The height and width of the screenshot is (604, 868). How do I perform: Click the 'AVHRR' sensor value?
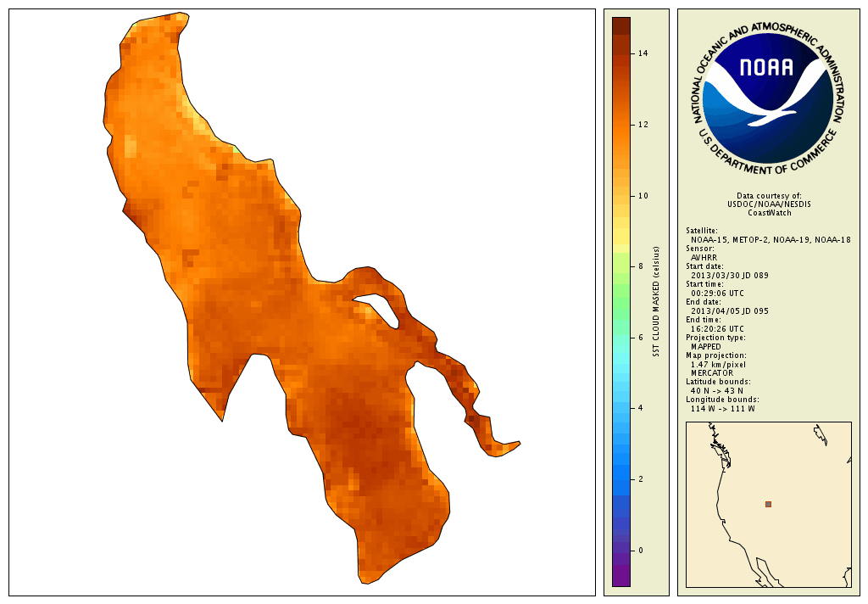coord(704,258)
